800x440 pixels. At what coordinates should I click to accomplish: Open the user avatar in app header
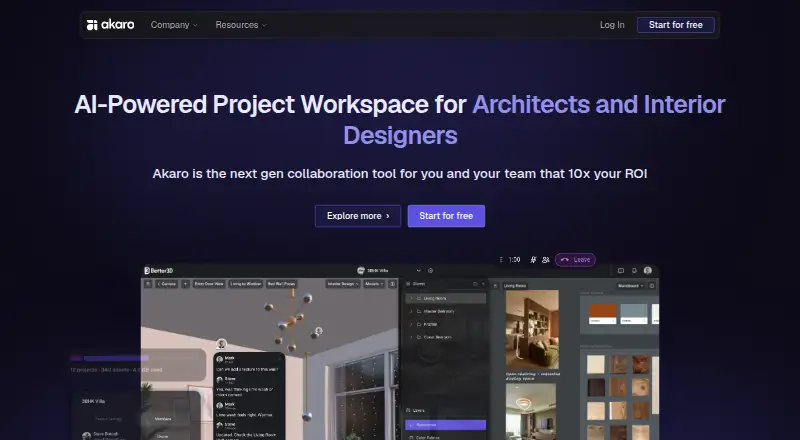tap(648, 271)
